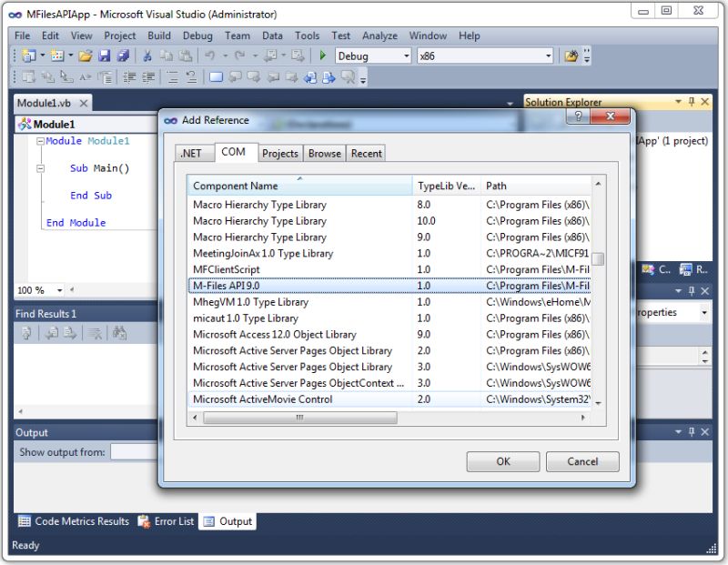Click the Paste clipboard icon
The height and width of the screenshot is (565, 728).
point(186,56)
